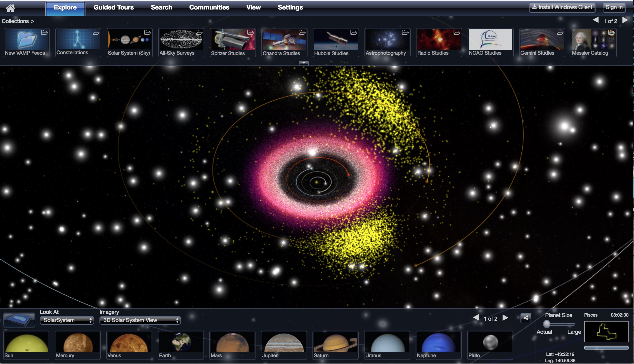Viewport: 634px width, 364px height.
Task: Open the Gemini Studies collection
Action: click(542, 42)
